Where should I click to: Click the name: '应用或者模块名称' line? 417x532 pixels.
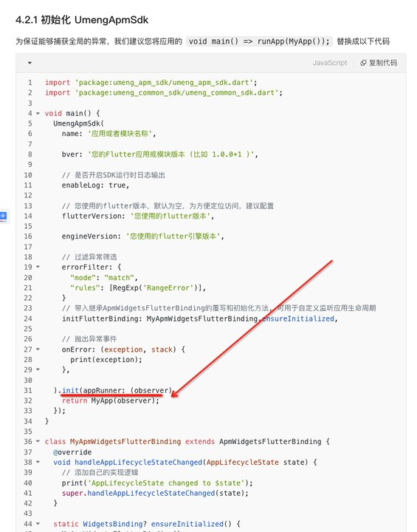point(108,134)
